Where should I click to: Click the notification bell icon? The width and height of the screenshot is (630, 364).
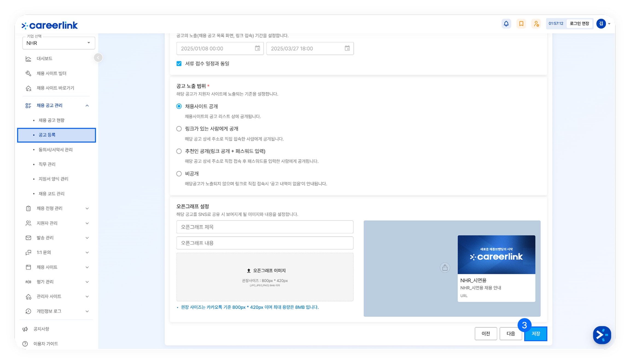click(506, 24)
